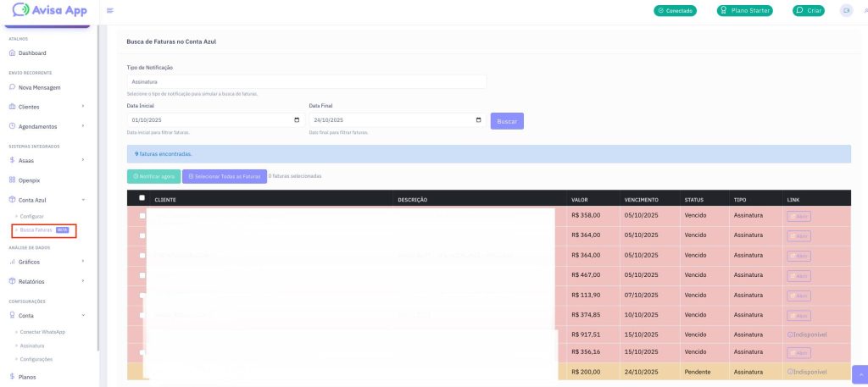Click Selecionar Todas as Faturas button

click(224, 176)
